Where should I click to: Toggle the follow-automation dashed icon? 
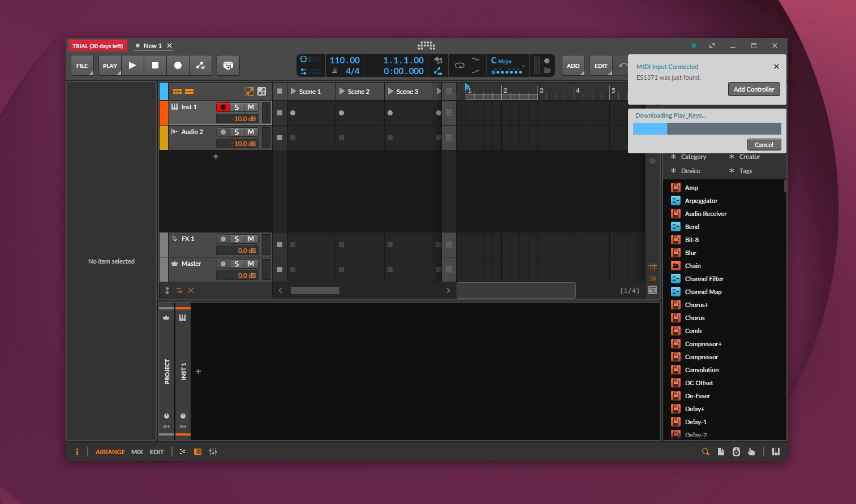(x=250, y=91)
